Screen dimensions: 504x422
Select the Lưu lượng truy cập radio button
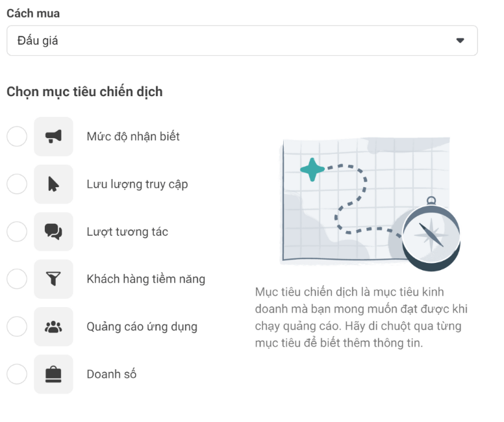pos(17,184)
